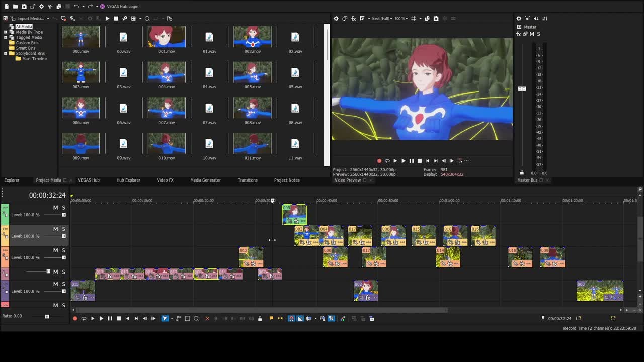The height and width of the screenshot is (362, 644).
Task: Open the Video FX tab
Action: tap(165, 180)
